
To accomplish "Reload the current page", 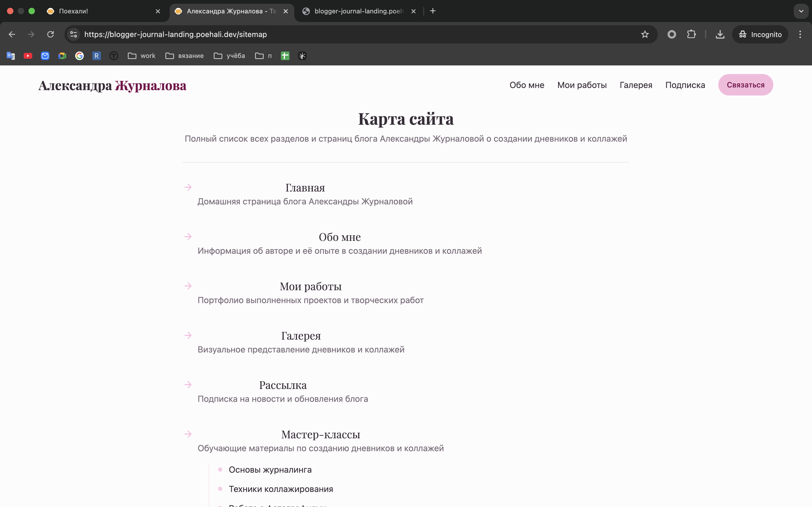I will point(51,34).
